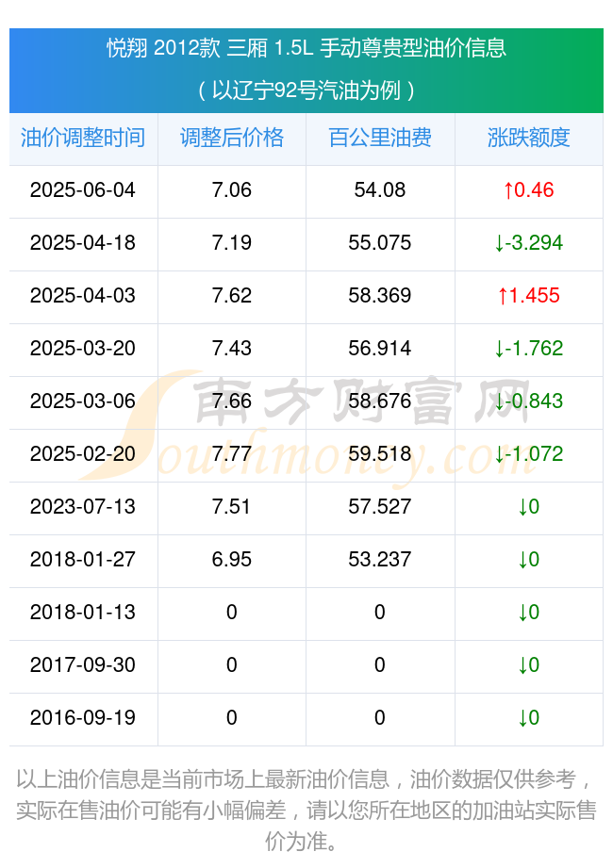This screenshot has width=613, height=868.
Task: Select the date 2017-09-30
Action: [x=82, y=664]
